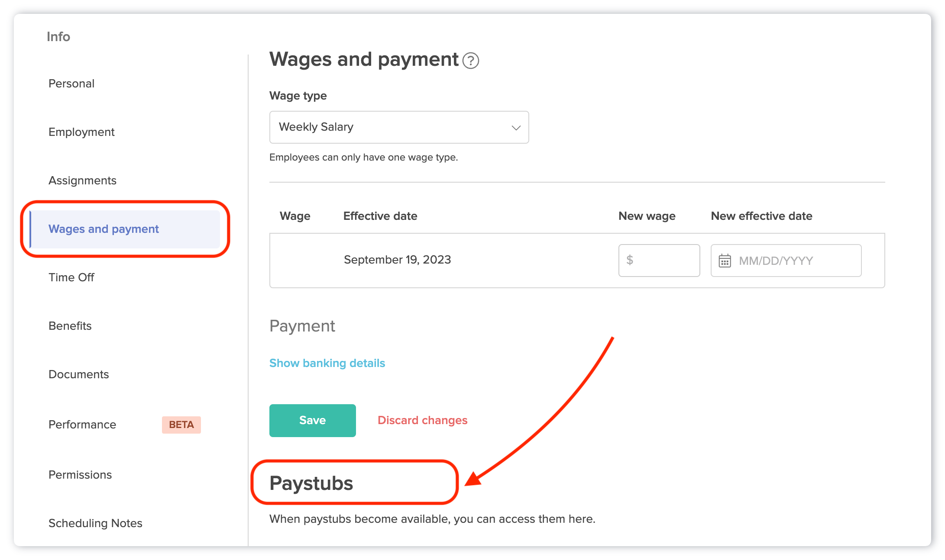Click the Weekly Salary dropdown chevron
The height and width of the screenshot is (560, 945).
pos(516,128)
